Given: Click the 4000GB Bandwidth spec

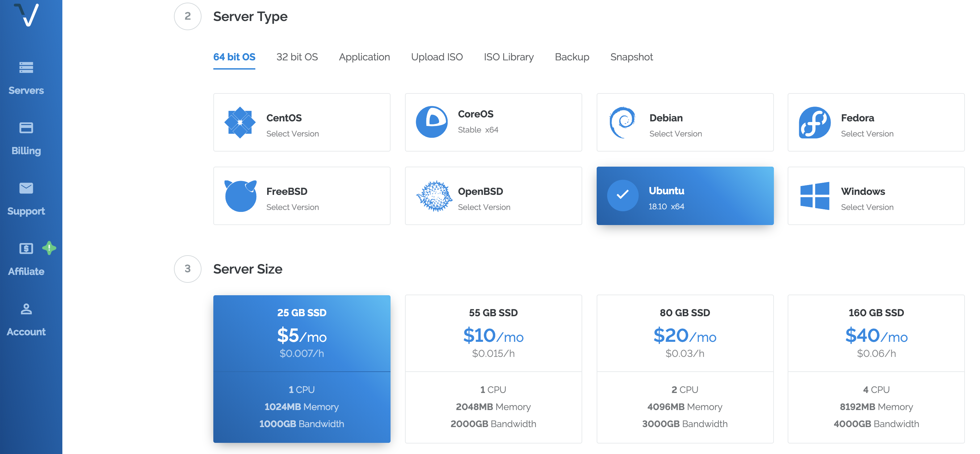Looking at the screenshot, I should [876, 424].
